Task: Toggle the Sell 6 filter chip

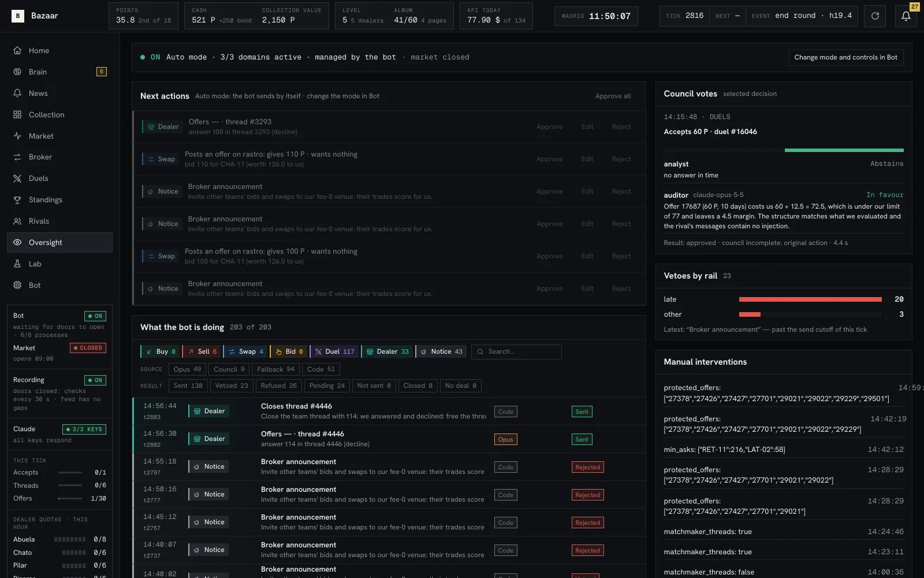Action: (202, 351)
